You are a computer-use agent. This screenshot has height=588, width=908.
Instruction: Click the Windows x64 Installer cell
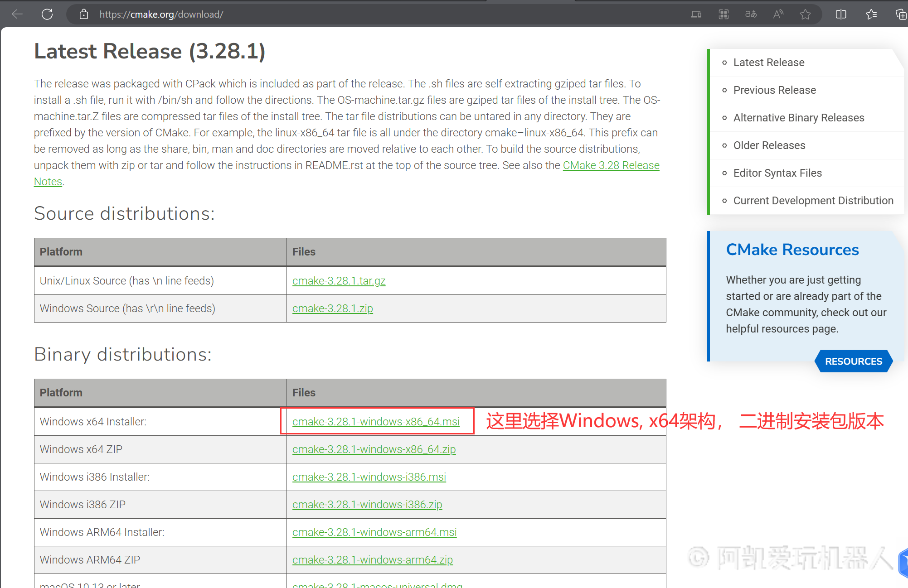click(x=160, y=422)
